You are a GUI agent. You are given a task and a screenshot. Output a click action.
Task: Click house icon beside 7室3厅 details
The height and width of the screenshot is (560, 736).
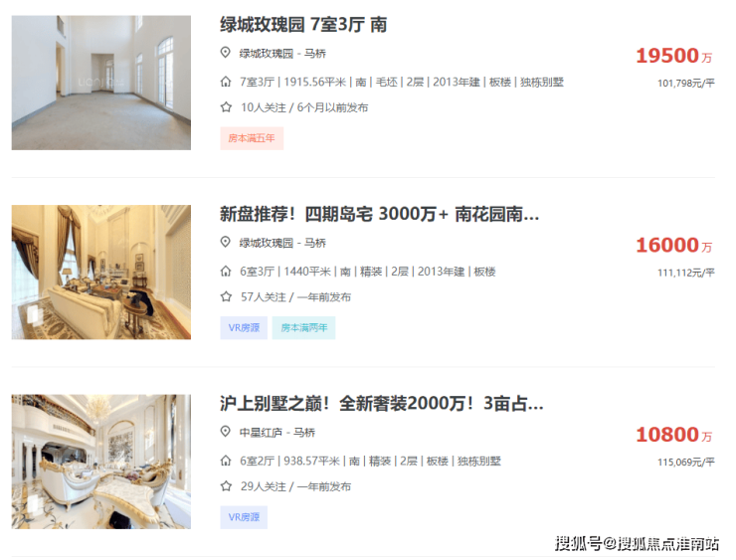pyautogui.click(x=226, y=82)
